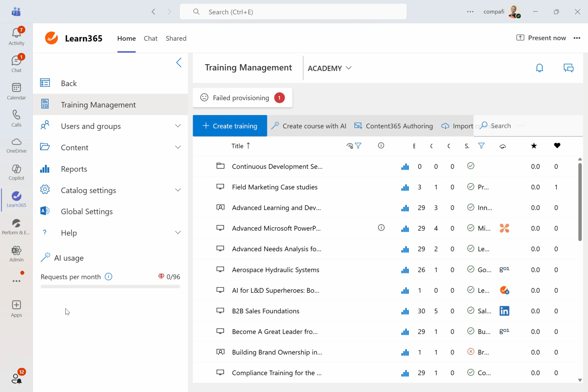Image resolution: width=588 pixels, height=392 pixels.
Task: Toggle the status filter funnel icon
Action: [481, 146]
